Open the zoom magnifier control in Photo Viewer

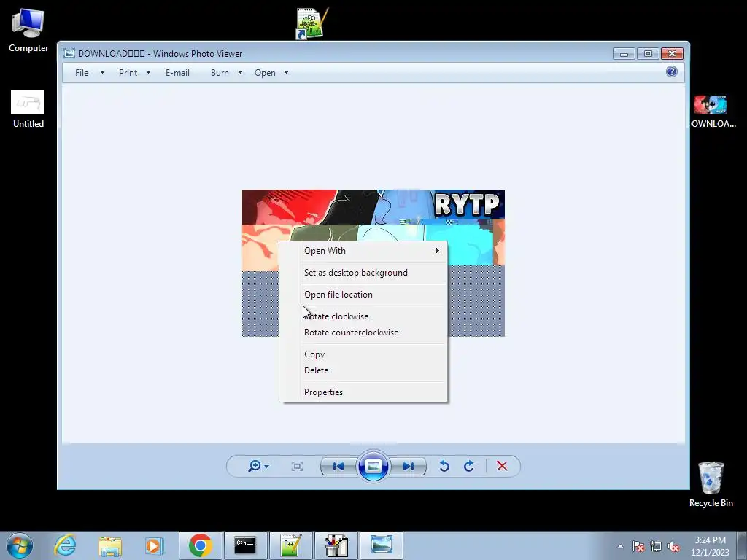click(255, 466)
